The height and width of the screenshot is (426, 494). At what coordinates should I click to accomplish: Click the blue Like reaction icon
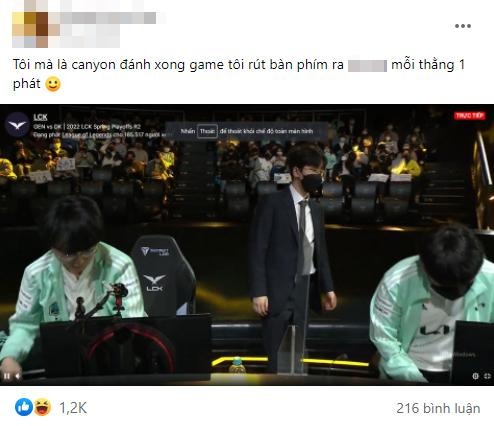coord(24,407)
